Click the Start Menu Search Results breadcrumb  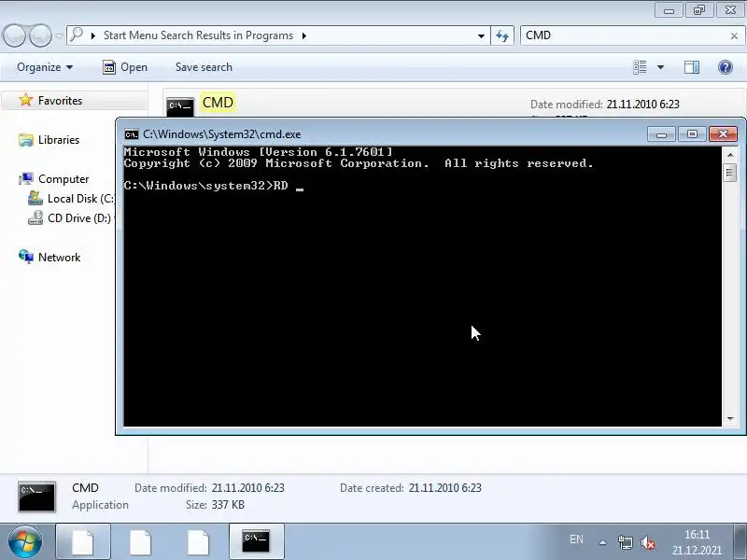(198, 35)
